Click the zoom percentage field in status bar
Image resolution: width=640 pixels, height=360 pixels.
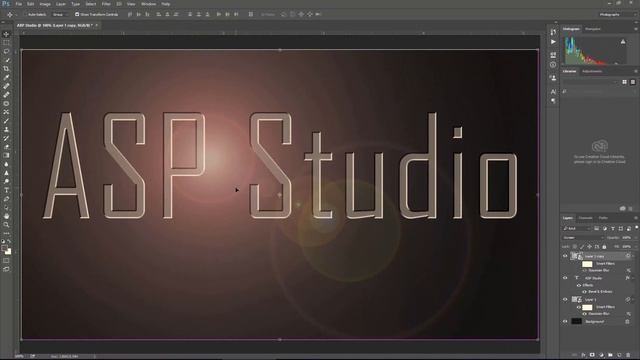(19, 356)
